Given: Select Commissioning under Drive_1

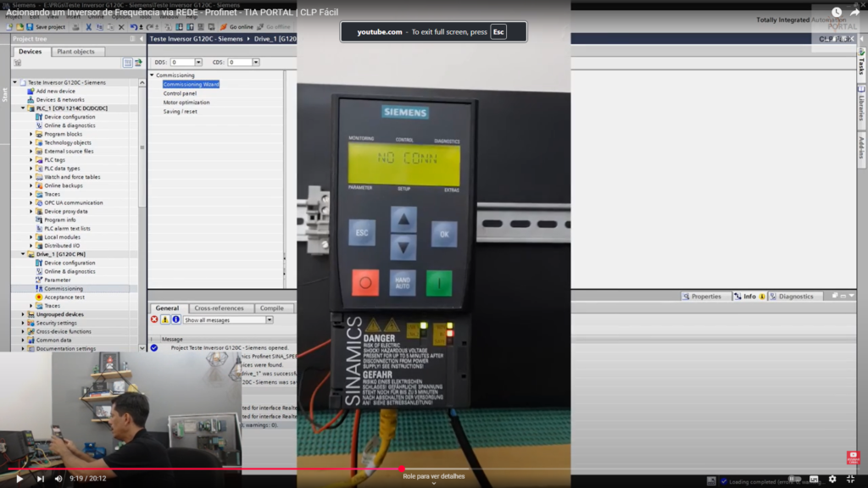Looking at the screenshot, I should coord(64,289).
